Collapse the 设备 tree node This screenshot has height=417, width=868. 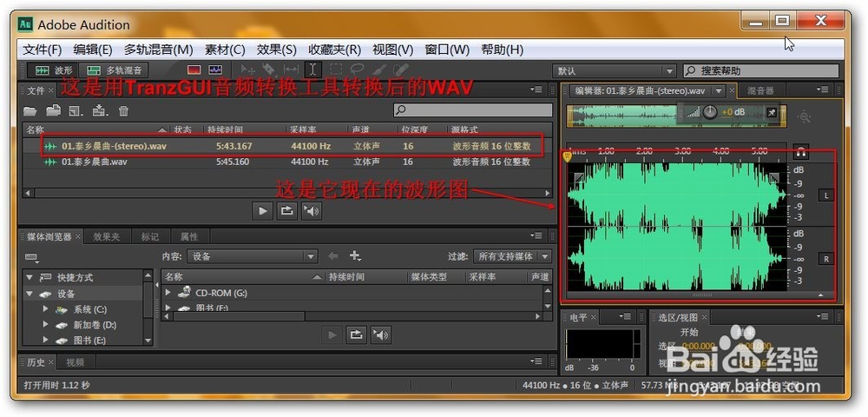coord(29,294)
